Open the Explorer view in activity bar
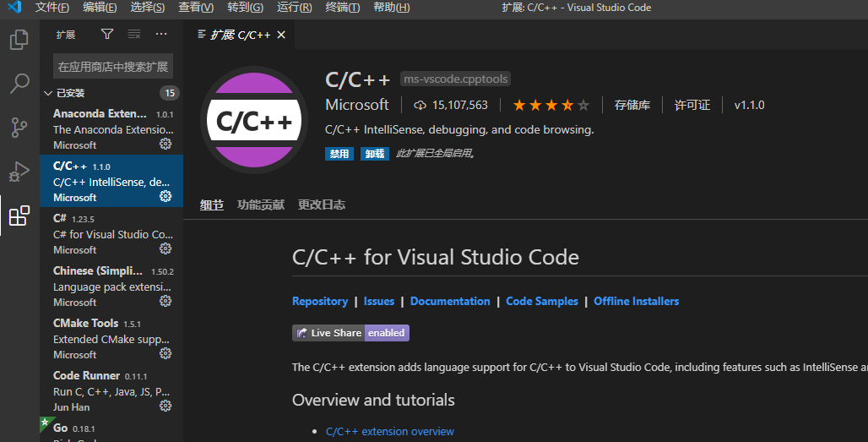 tap(19, 40)
